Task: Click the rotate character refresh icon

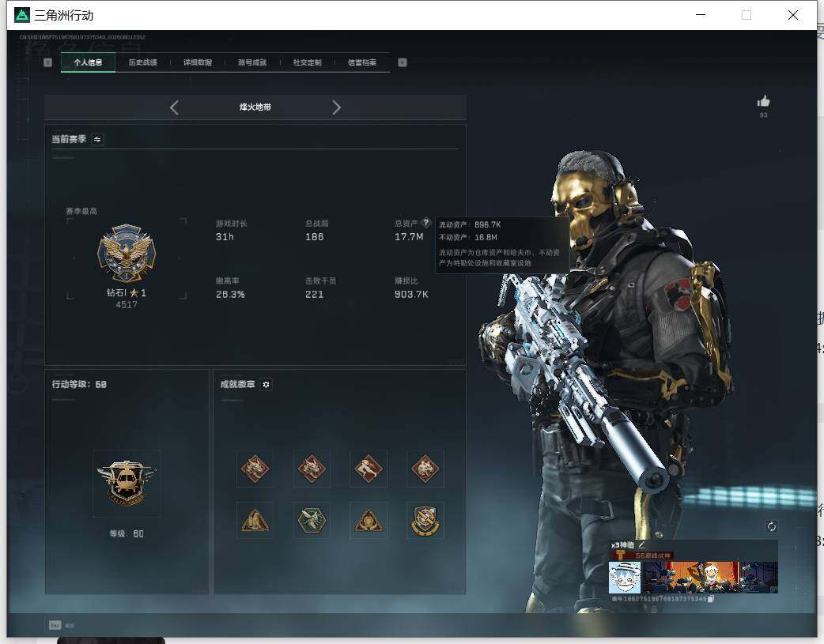Action: tap(772, 526)
